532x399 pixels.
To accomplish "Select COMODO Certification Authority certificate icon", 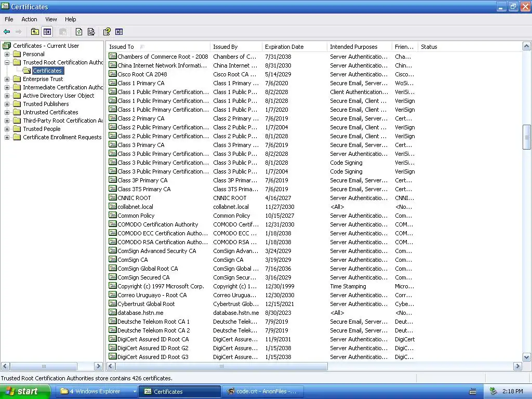I will coord(112,224).
